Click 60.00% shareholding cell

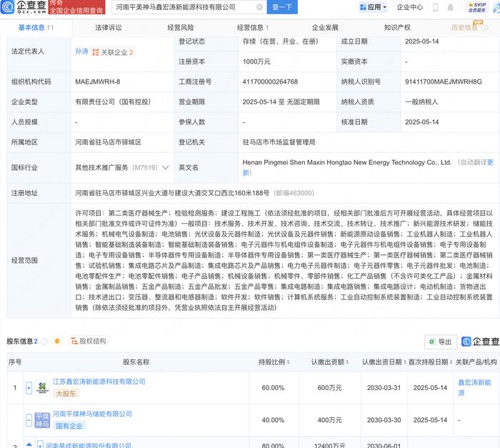coord(273,388)
